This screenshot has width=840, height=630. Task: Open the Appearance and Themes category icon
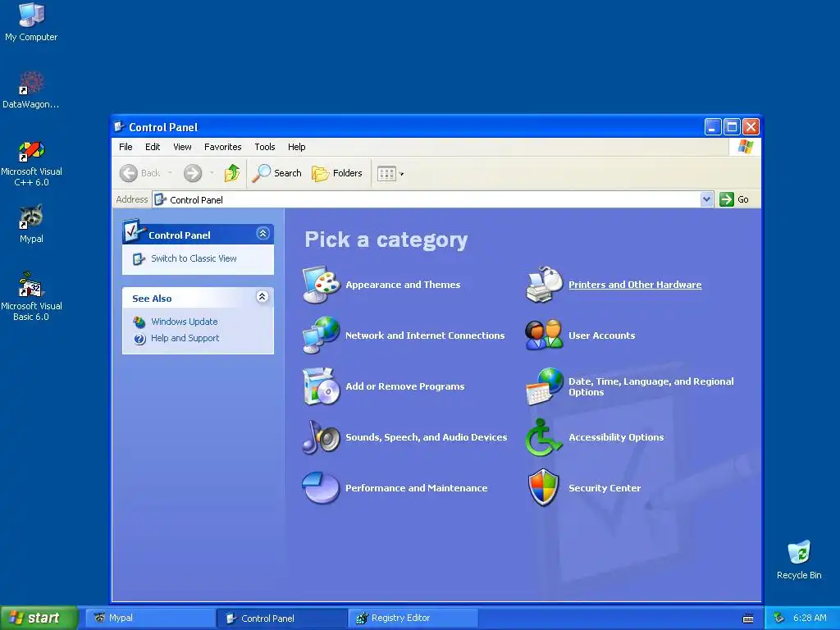pos(321,285)
